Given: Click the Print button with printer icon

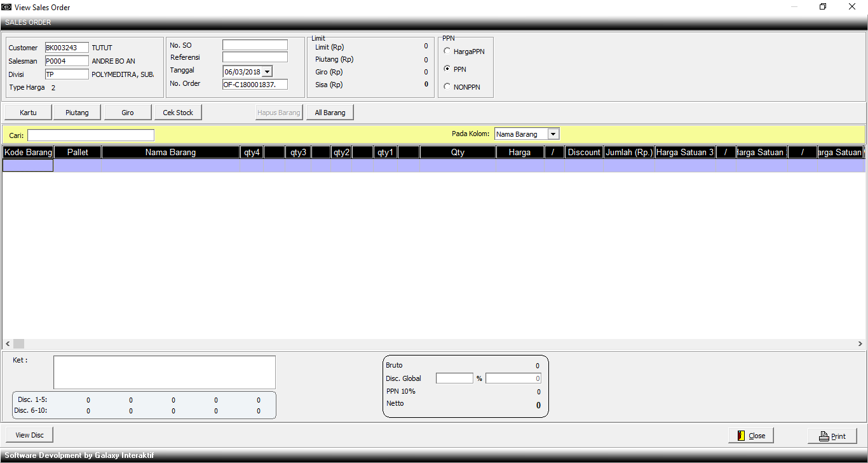Looking at the screenshot, I should point(832,436).
